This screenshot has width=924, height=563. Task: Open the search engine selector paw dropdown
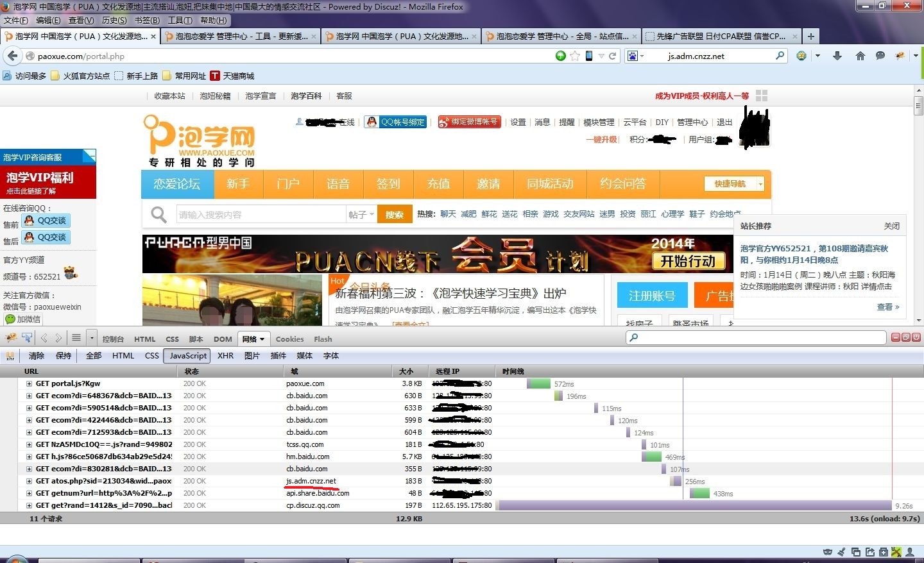[635, 56]
